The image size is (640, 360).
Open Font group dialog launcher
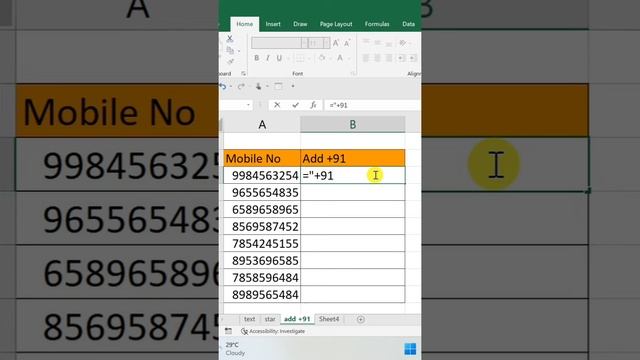click(353, 73)
